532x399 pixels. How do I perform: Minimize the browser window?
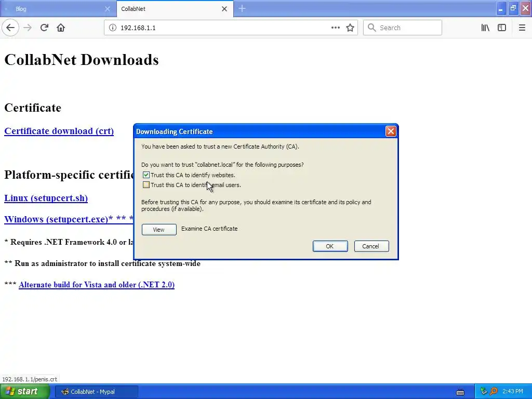(x=501, y=8)
